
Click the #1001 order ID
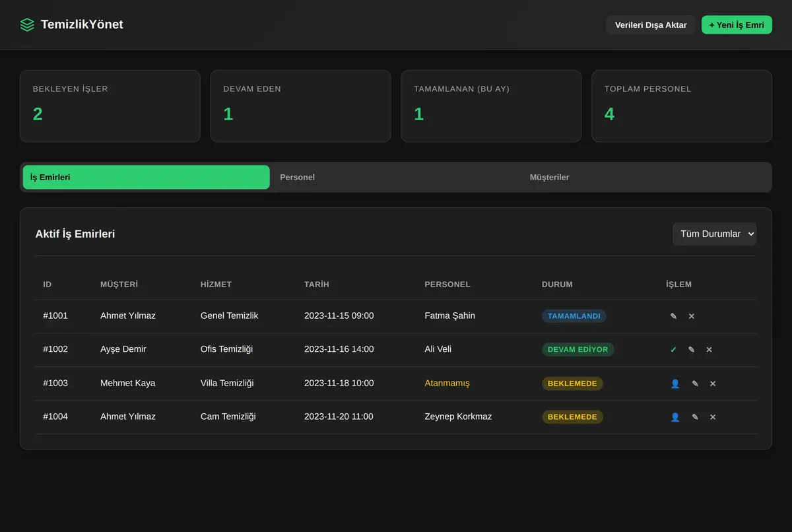[55, 316]
